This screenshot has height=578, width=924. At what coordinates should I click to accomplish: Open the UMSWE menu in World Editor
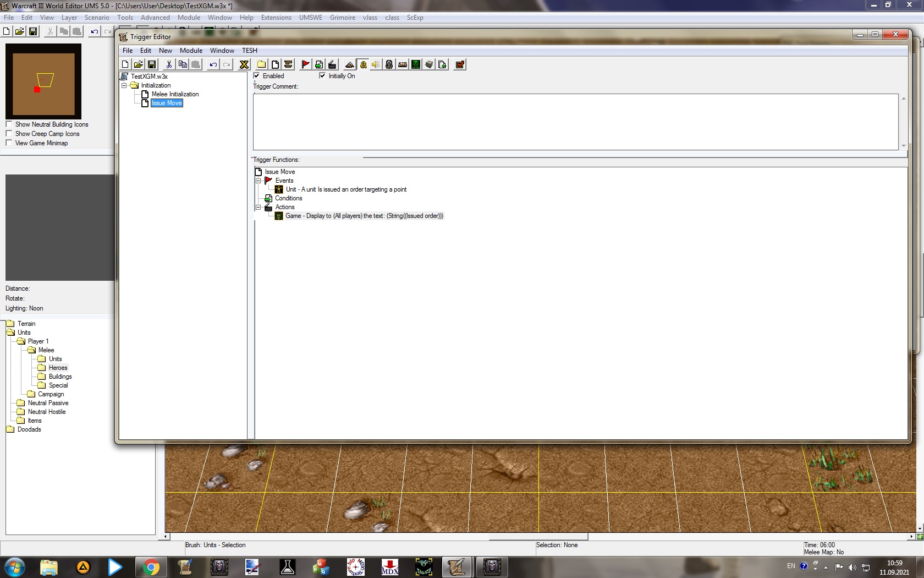pos(311,18)
